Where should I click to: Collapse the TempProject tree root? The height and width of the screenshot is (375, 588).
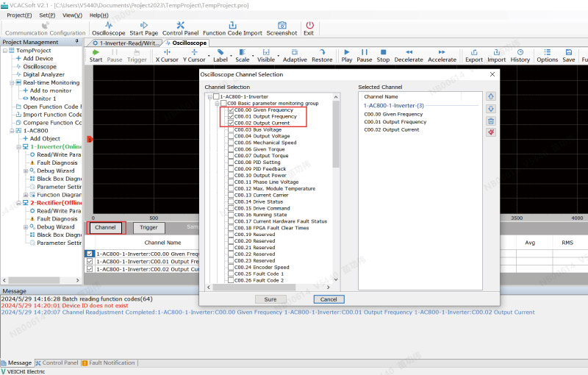(x=5, y=50)
